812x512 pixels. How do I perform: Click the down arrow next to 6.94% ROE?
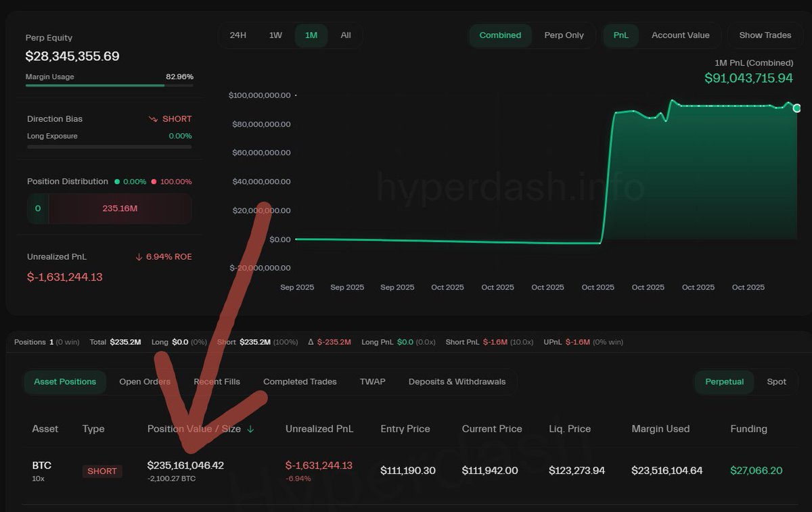(139, 256)
